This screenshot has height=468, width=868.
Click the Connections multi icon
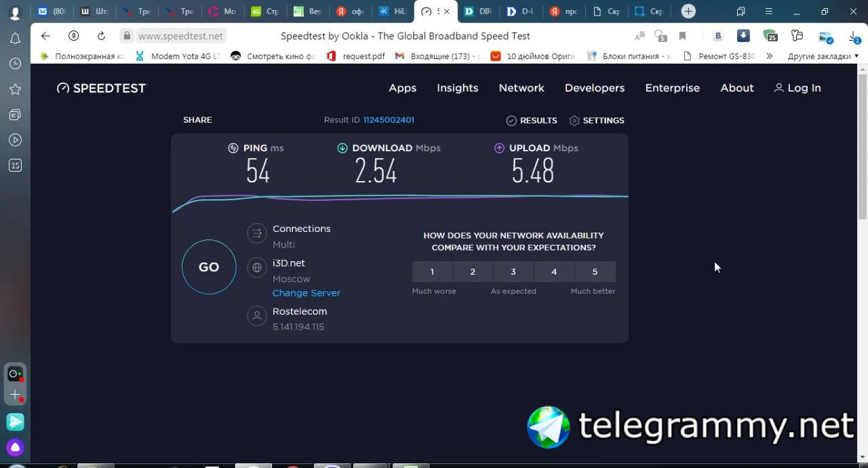[x=257, y=234]
